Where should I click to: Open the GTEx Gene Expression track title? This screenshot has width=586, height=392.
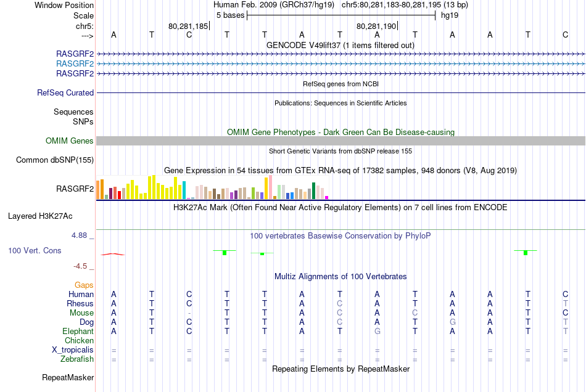tap(340, 171)
